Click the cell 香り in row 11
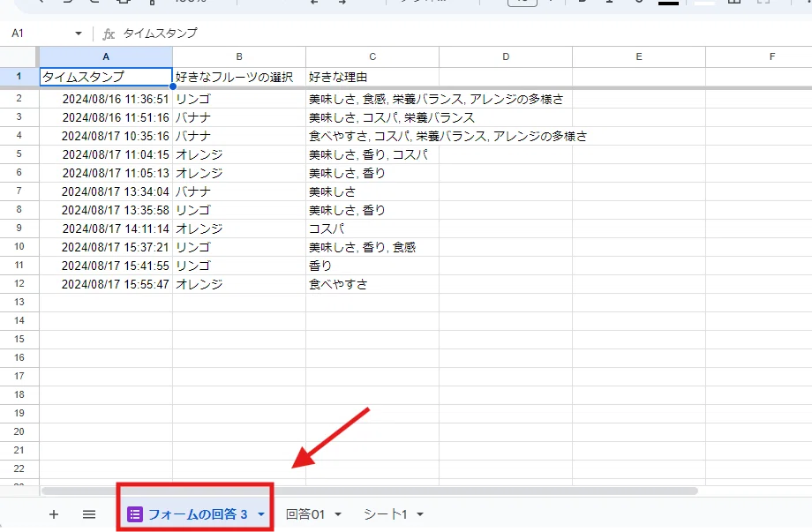Viewport: 812px width, 532px height. click(372, 266)
